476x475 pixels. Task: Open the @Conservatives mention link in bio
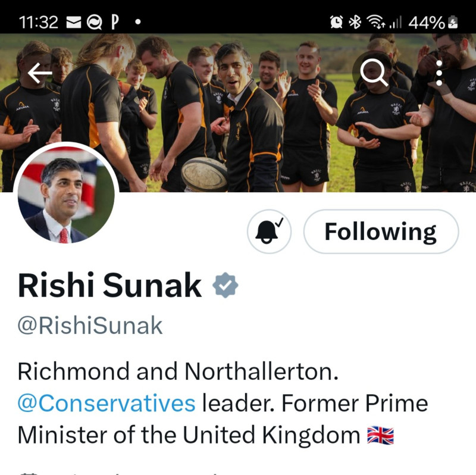pyautogui.click(x=107, y=404)
